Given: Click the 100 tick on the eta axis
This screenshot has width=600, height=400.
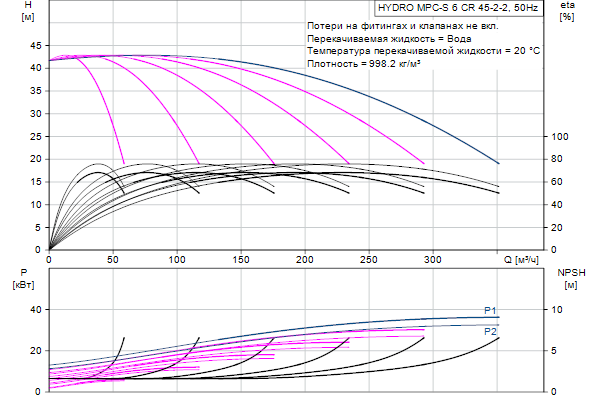Looking at the screenshot, I should click(x=560, y=137).
